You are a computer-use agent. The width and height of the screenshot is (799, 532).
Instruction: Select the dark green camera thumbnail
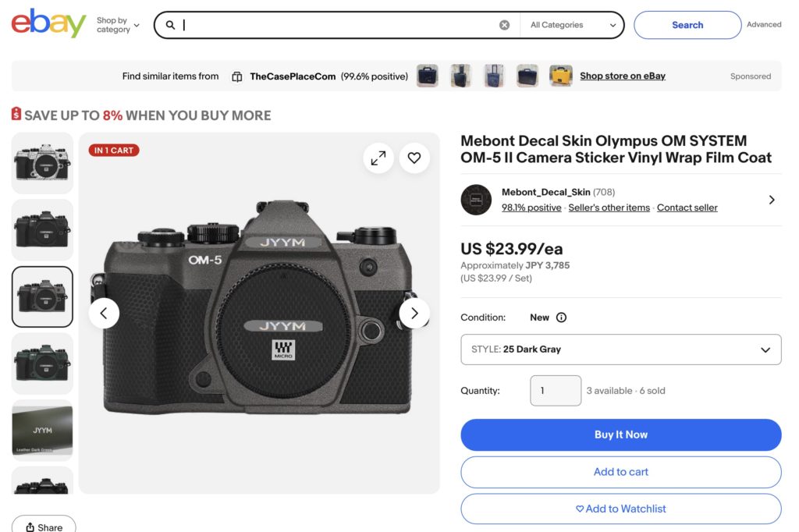(x=42, y=364)
